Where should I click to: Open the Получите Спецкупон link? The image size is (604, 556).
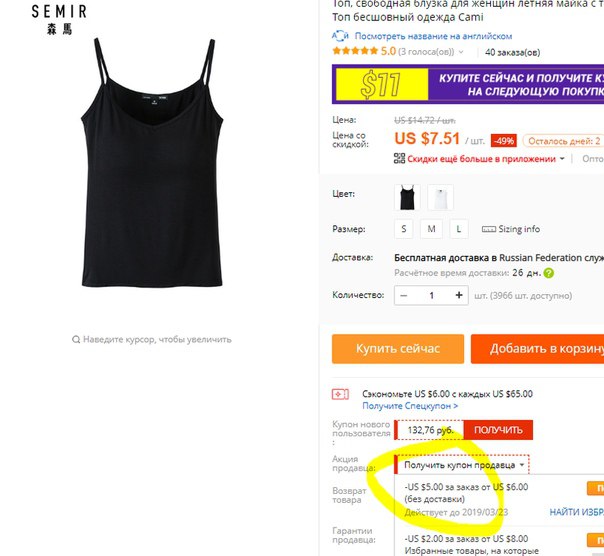click(x=410, y=406)
